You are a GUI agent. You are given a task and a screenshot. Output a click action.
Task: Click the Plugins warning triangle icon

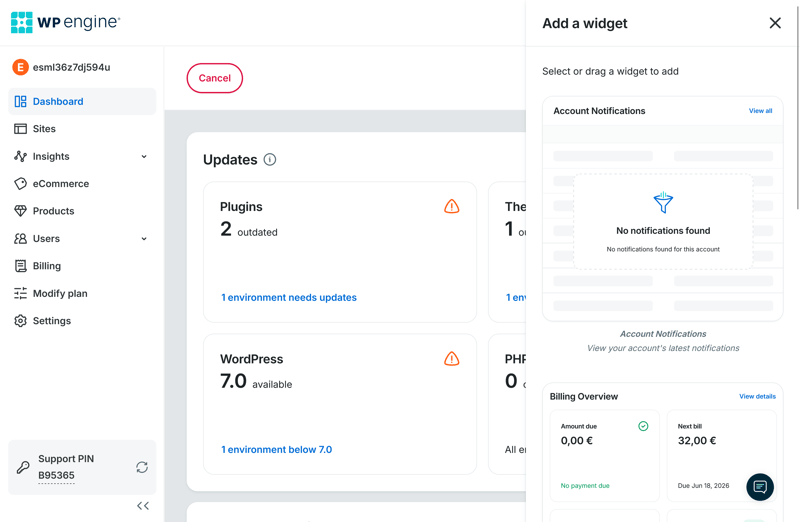pos(452,206)
